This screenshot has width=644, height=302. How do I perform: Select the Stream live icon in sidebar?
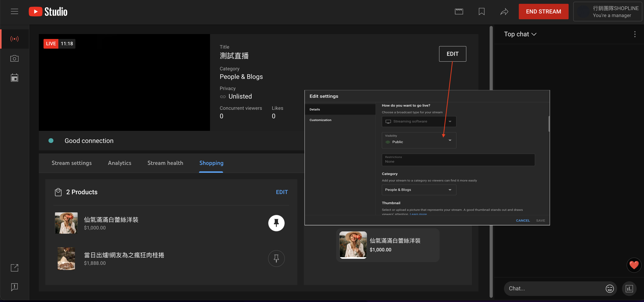(15, 39)
